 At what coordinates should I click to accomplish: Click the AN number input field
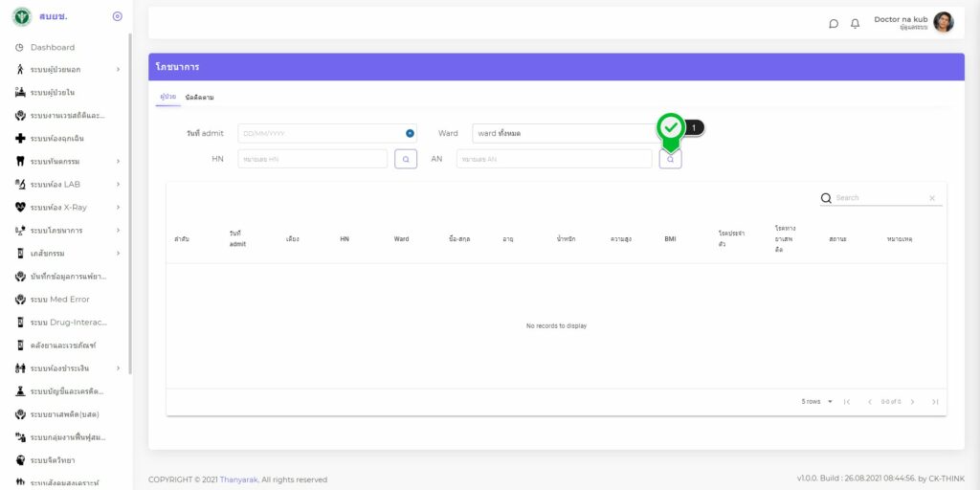click(x=553, y=159)
